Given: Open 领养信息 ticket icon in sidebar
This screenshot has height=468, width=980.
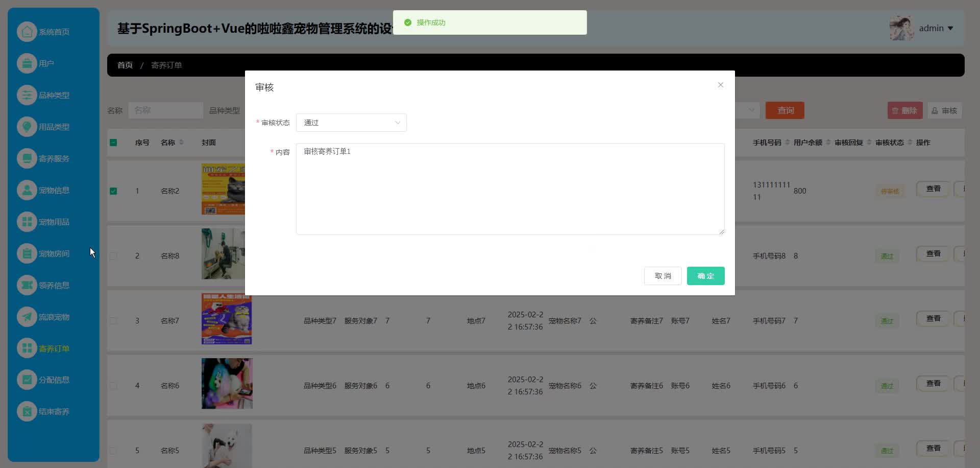Looking at the screenshot, I should click(27, 285).
